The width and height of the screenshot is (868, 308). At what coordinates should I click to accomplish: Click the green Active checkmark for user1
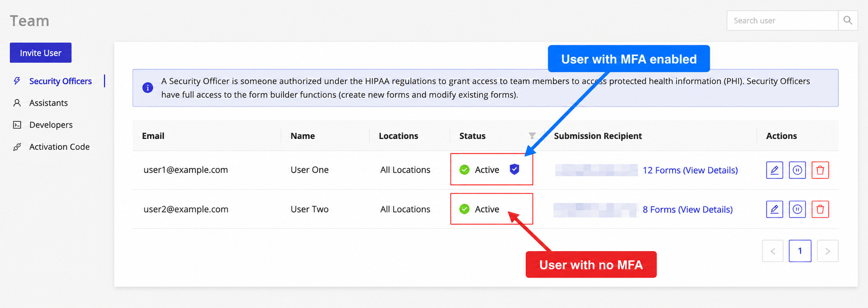click(x=464, y=170)
